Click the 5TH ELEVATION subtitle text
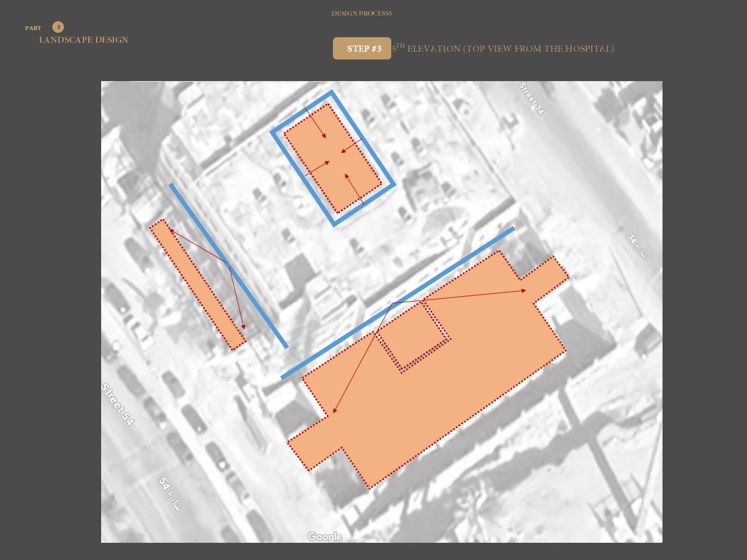747x560 pixels. 503,49
